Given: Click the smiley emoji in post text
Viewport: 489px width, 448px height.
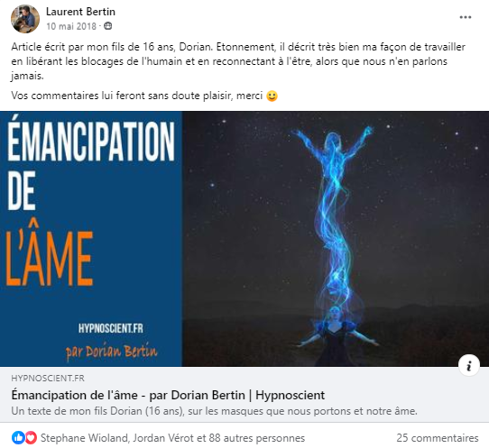Looking at the screenshot, I should coord(272,96).
